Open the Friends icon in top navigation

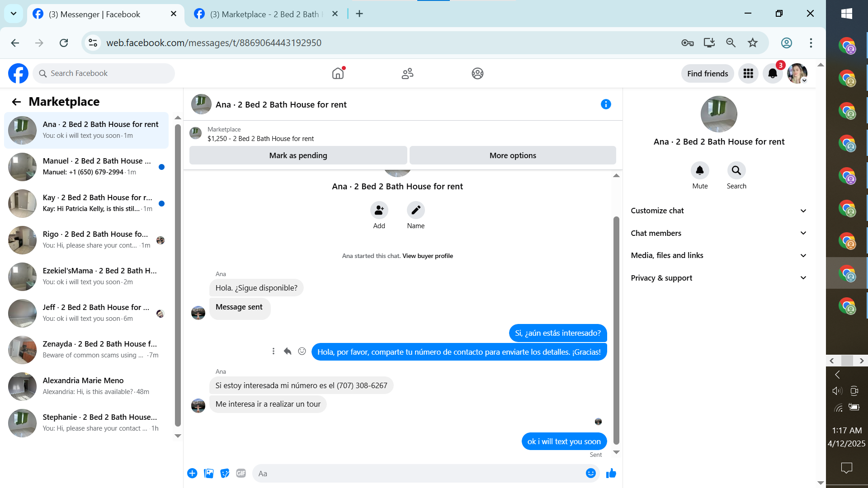[407, 73]
